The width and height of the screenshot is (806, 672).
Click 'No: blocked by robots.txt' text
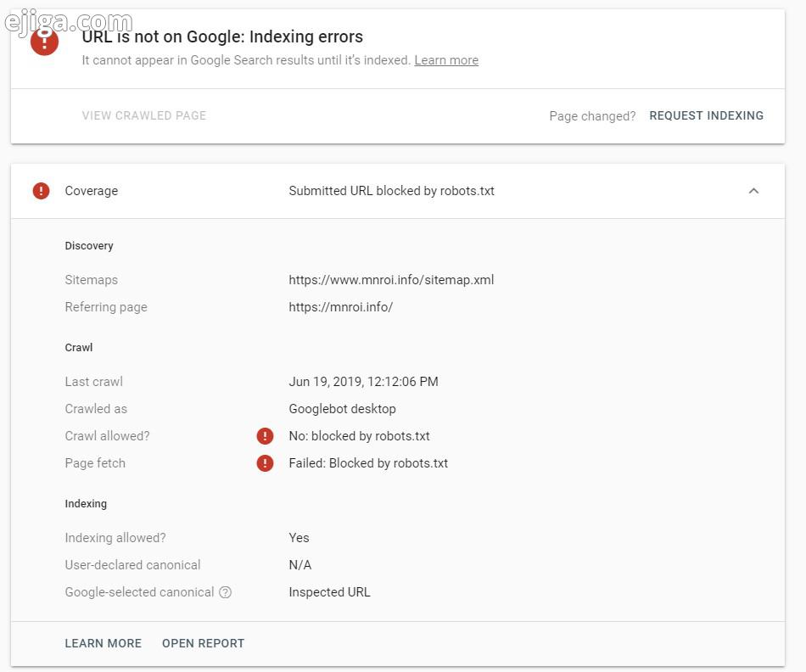tap(360, 436)
